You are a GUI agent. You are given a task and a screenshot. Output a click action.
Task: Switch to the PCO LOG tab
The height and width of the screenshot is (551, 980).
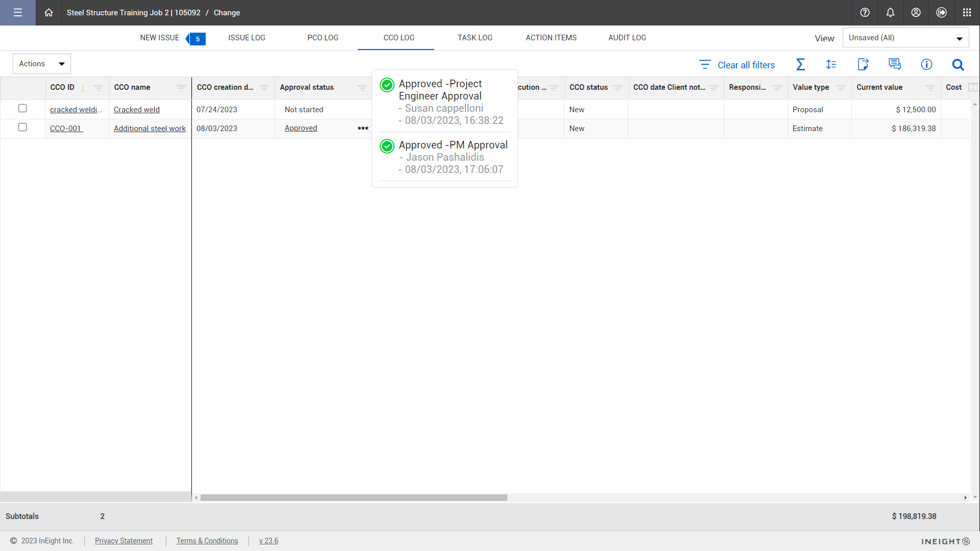pyautogui.click(x=323, y=38)
